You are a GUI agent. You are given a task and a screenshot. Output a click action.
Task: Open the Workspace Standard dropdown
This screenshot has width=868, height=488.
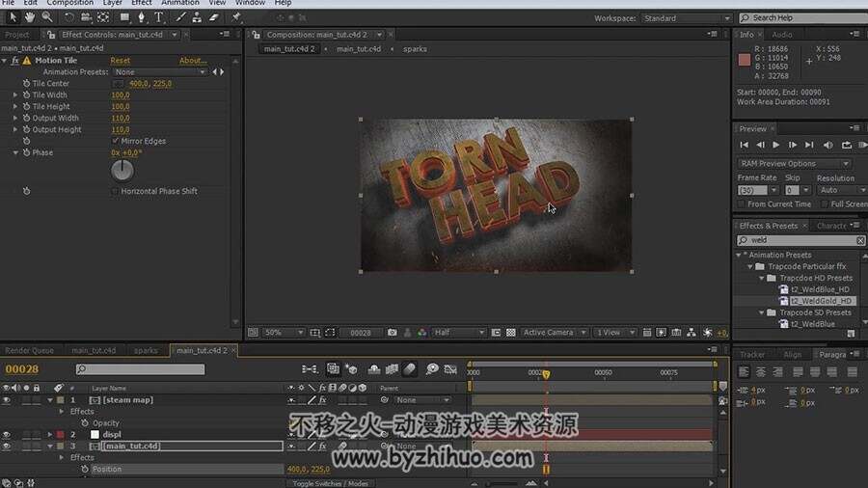point(686,18)
